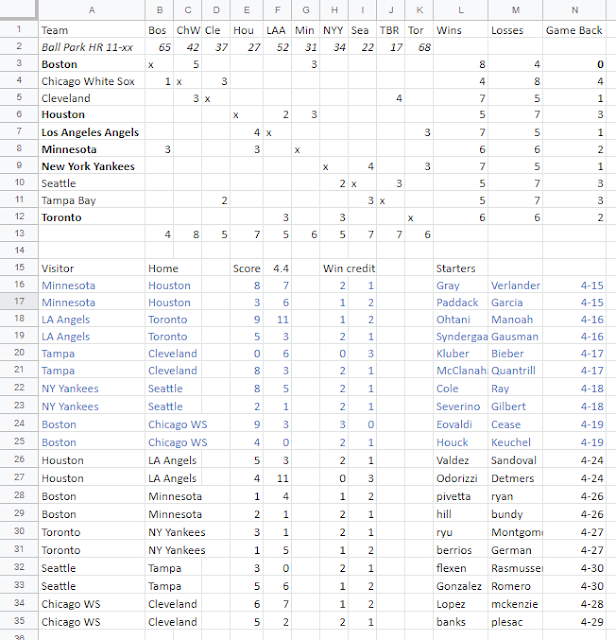Click the 'Visitor' header cell
Viewport: 616px width, 640px height.
click(x=92, y=268)
